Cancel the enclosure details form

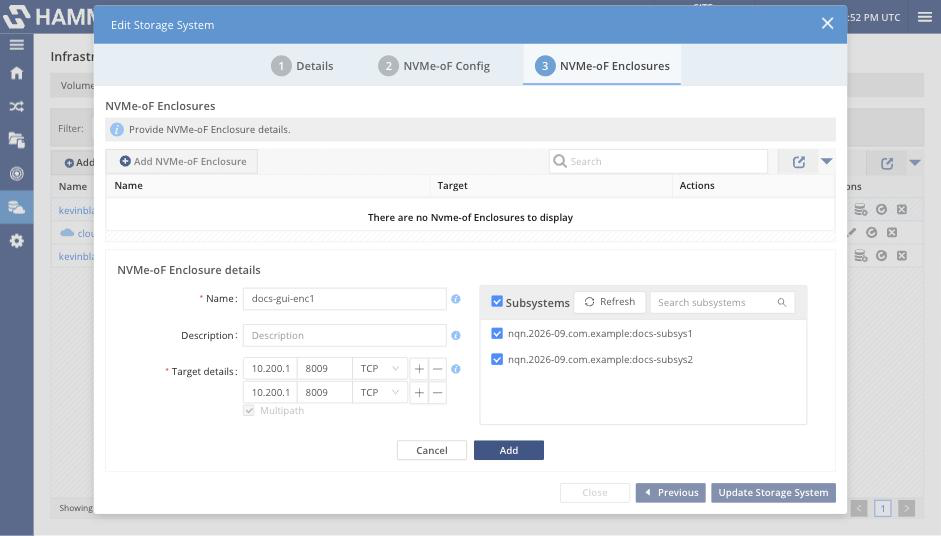pyautogui.click(x=431, y=451)
